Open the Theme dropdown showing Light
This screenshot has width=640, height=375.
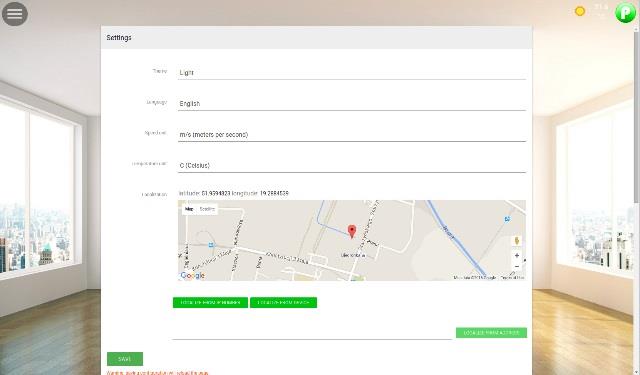(x=352, y=73)
